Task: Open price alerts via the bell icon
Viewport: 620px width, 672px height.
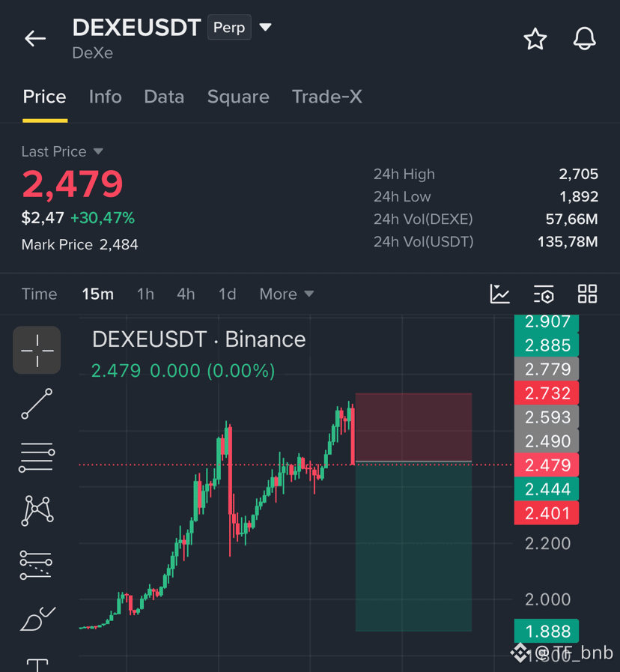Action: 585,38
